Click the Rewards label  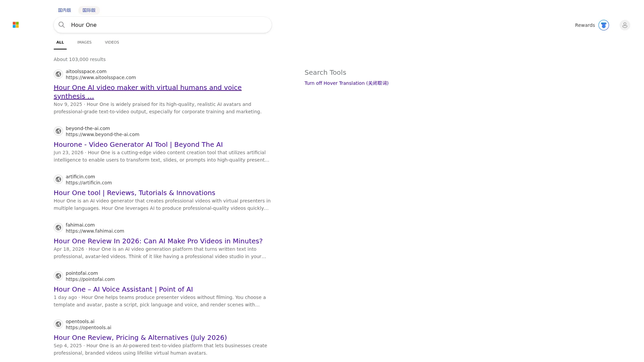coord(585,25)
